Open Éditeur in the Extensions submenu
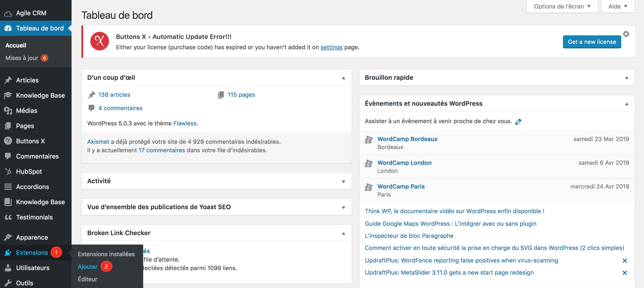 tap(87, 279)
